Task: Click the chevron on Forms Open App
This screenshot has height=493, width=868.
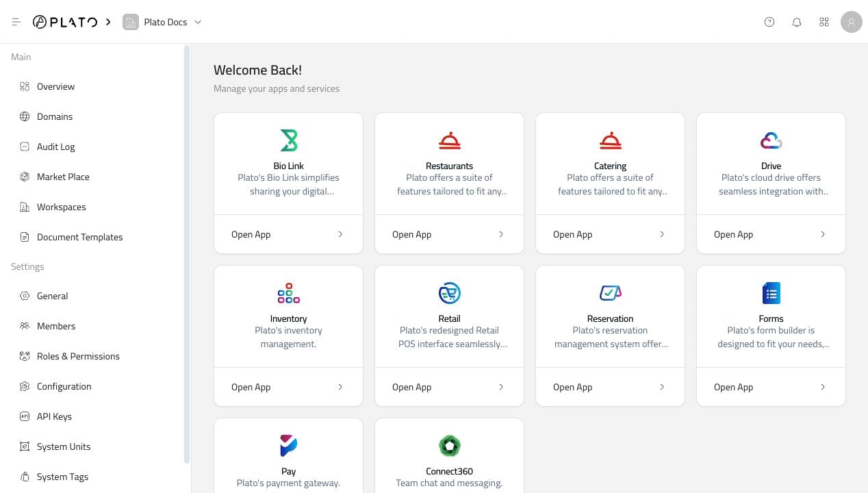Action: click(823, 387)
